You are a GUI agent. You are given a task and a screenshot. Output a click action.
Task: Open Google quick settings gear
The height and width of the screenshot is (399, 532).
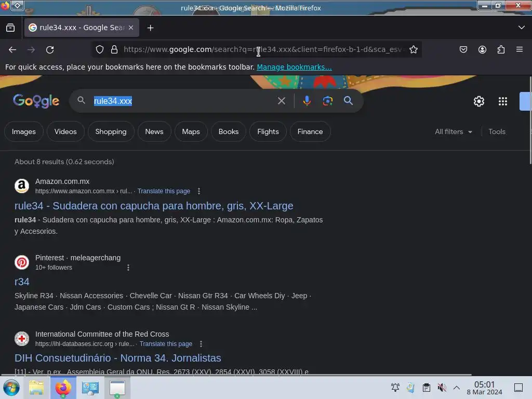pos(478,101)
